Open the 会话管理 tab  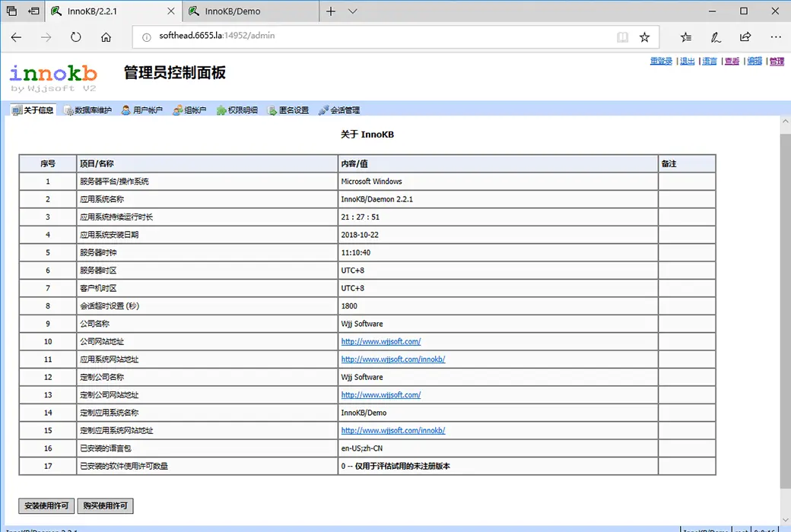pyautogui.click(x=339, y=110)
